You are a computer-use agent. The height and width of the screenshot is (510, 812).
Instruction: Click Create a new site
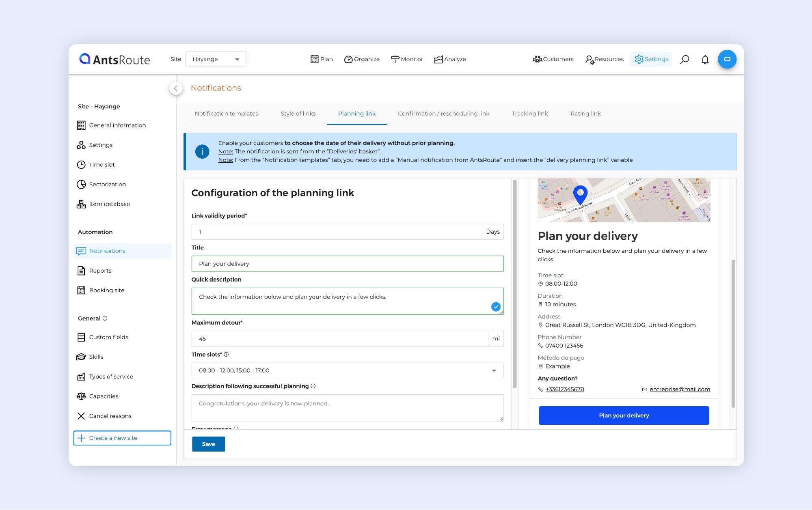[122, 438]
